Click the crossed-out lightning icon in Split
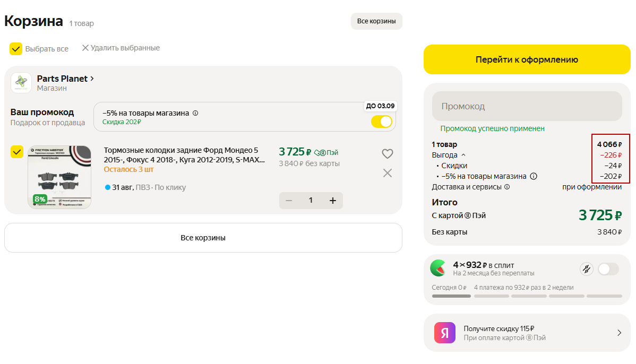This screenshot has width=636, height=364. [x=586, y=269]
